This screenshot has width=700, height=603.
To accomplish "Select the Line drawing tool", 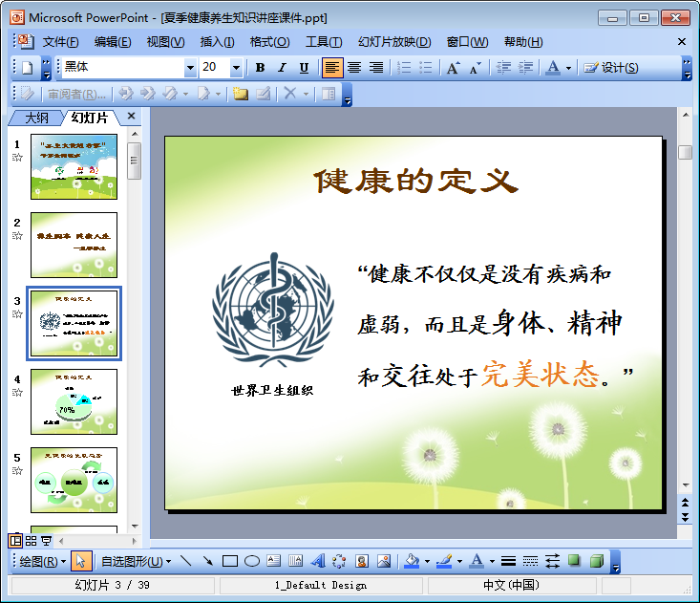I will pyautogui.click(x=185, y=561).
